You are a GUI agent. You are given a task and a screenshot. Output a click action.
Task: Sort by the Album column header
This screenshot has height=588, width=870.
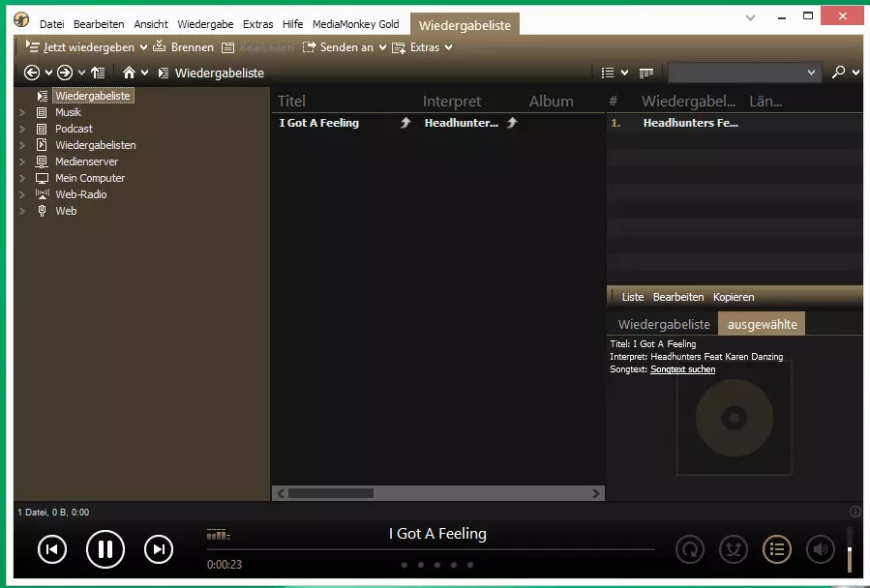click(x=551, y=101)
